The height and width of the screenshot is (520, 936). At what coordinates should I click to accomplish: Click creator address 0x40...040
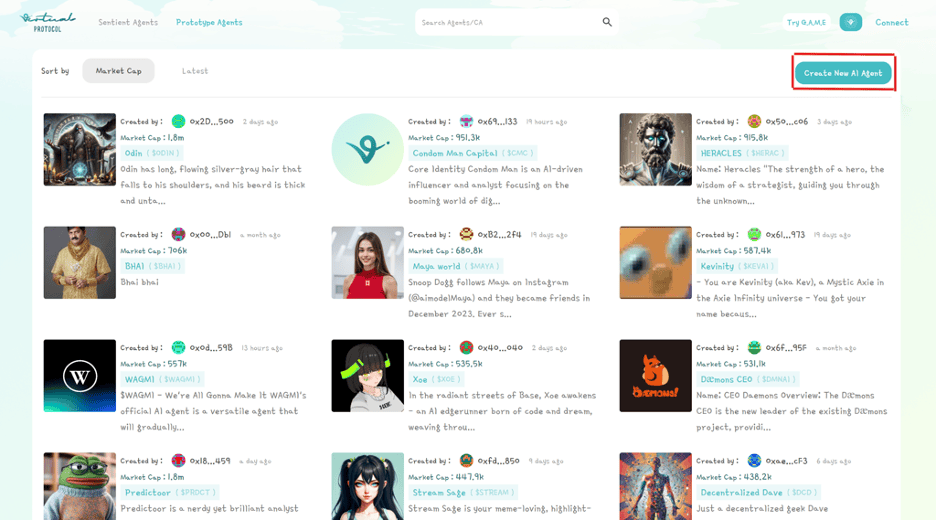click(x=500, y=347)
